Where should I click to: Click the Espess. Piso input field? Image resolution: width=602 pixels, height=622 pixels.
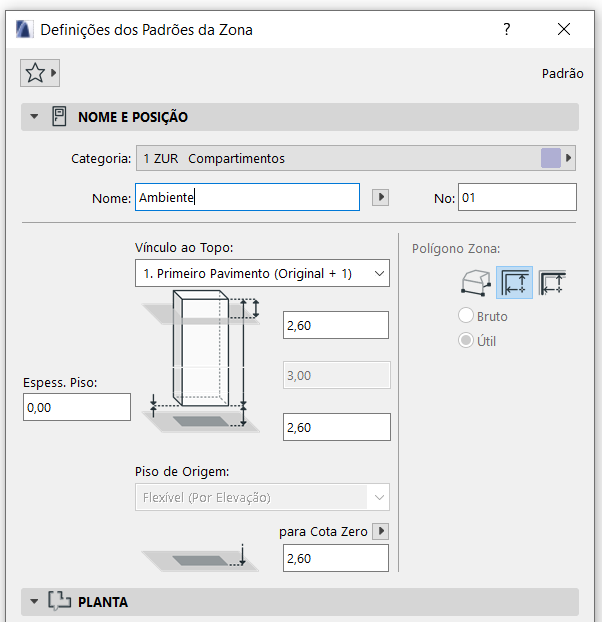coord(77,407)
